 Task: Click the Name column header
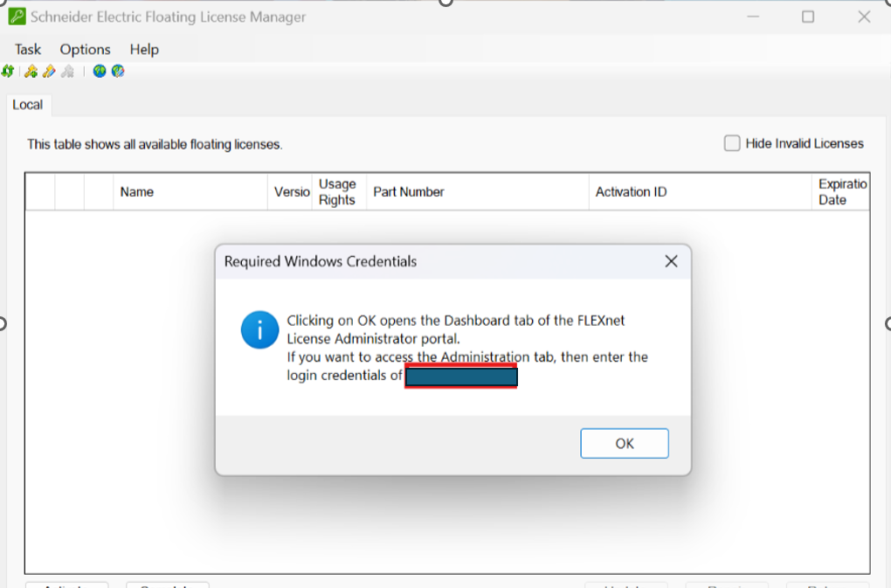(190, 192)
